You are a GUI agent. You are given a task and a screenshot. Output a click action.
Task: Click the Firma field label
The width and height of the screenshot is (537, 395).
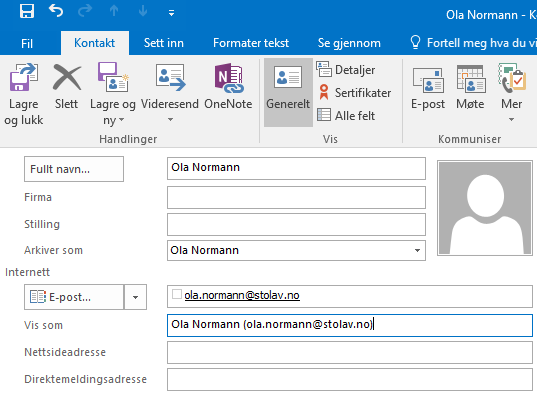pos(38,197)
